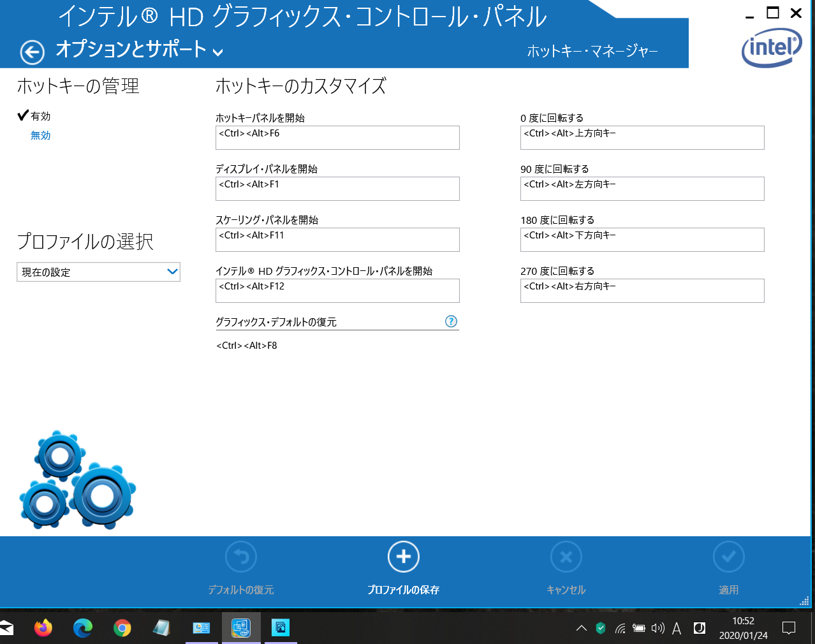Show hidden system tray icons
Viewport: 815px width, 644px height.
[581, 628]
